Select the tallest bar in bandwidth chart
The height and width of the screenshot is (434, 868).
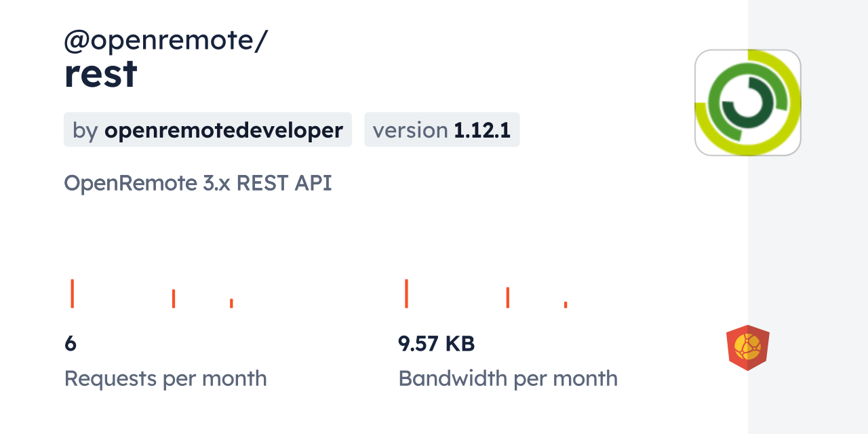[406, 293]
